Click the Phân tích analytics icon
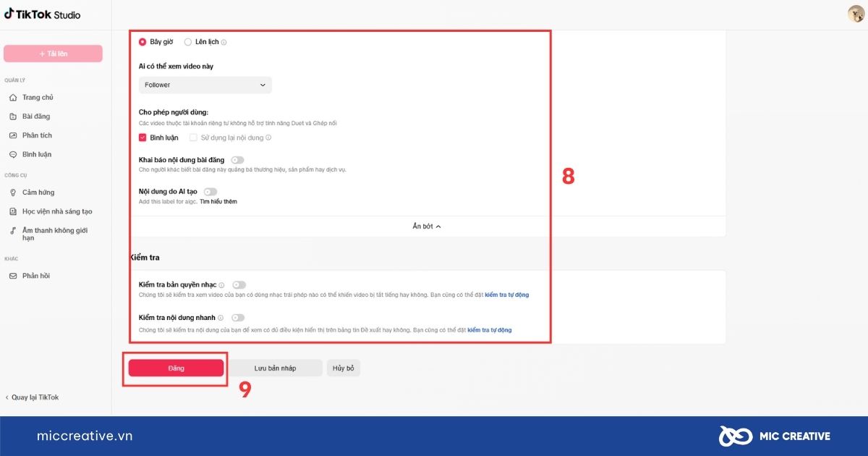 tap(13, 135)
